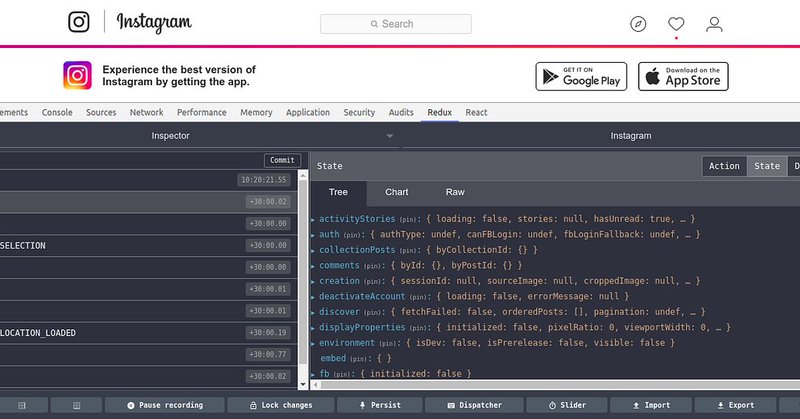Click the pin label next to auth

(x=353, y=235)
